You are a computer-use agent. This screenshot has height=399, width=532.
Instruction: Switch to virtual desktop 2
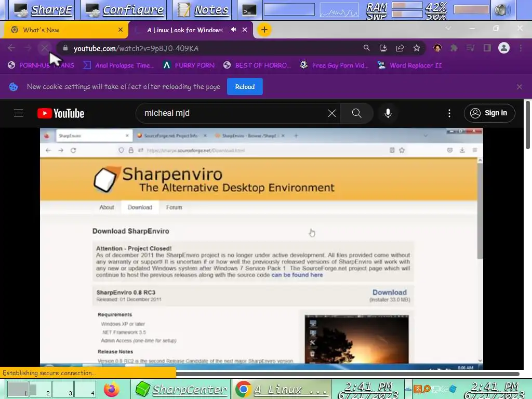40,389
